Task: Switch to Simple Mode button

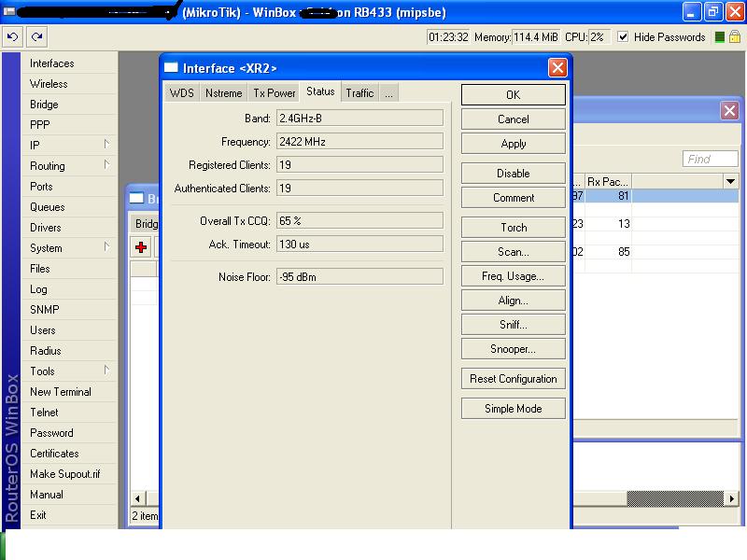Action: pos(513,409)
